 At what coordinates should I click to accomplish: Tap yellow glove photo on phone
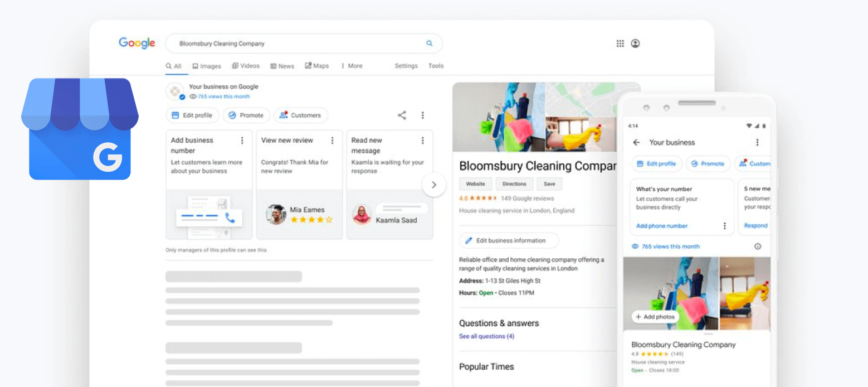tap(745, 293)
